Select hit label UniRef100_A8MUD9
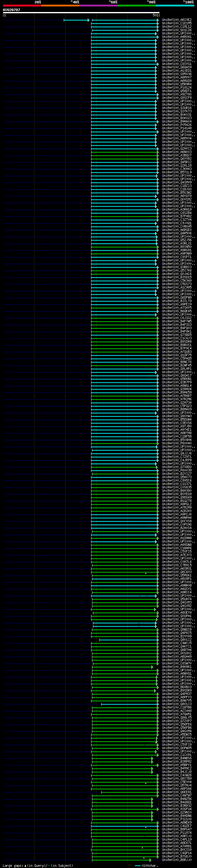The image size is (197, 868). (177, 81)
